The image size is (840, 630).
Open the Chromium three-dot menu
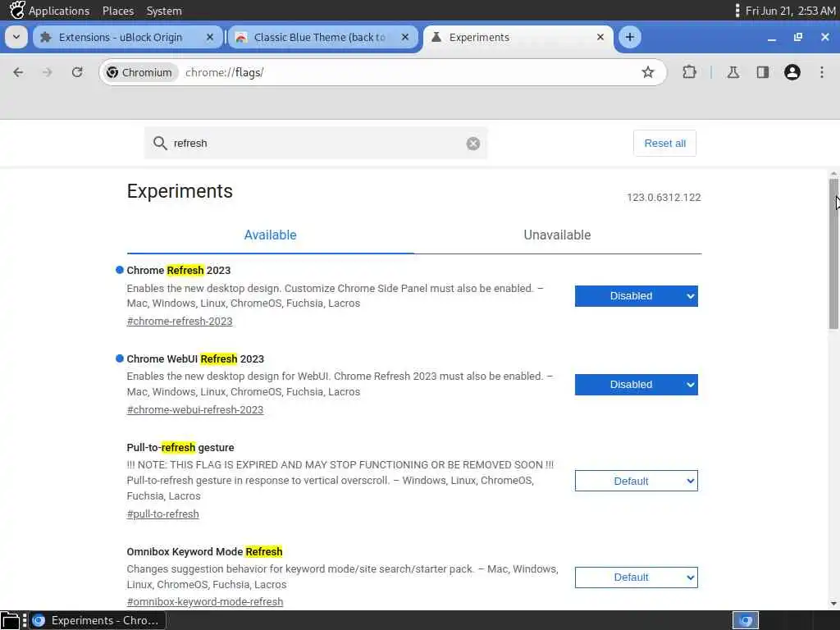(x=822, y=72)
